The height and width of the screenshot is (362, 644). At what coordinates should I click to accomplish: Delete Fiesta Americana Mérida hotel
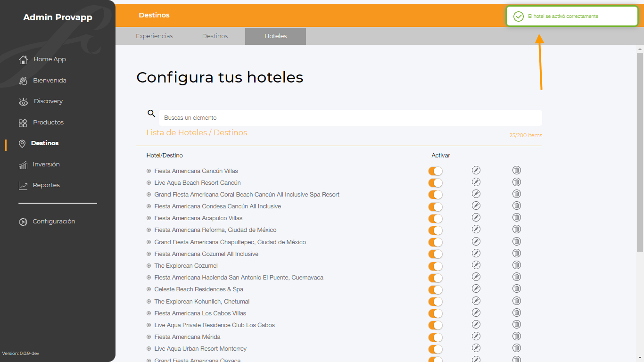517,336
